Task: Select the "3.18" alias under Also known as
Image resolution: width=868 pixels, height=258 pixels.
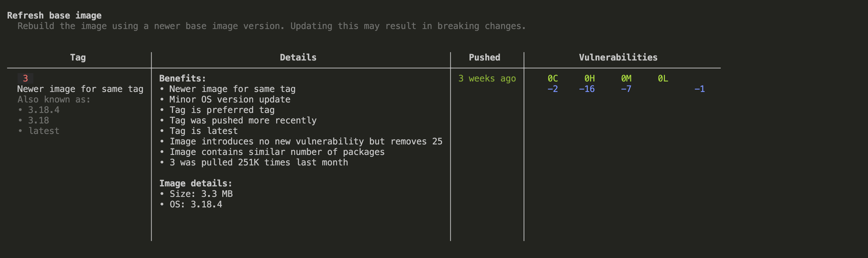Action: pos(38,121)
